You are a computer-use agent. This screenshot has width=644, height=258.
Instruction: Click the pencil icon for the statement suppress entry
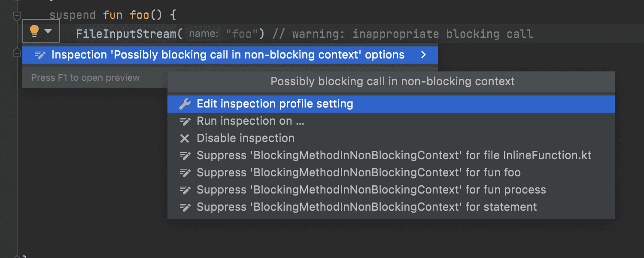185,207
